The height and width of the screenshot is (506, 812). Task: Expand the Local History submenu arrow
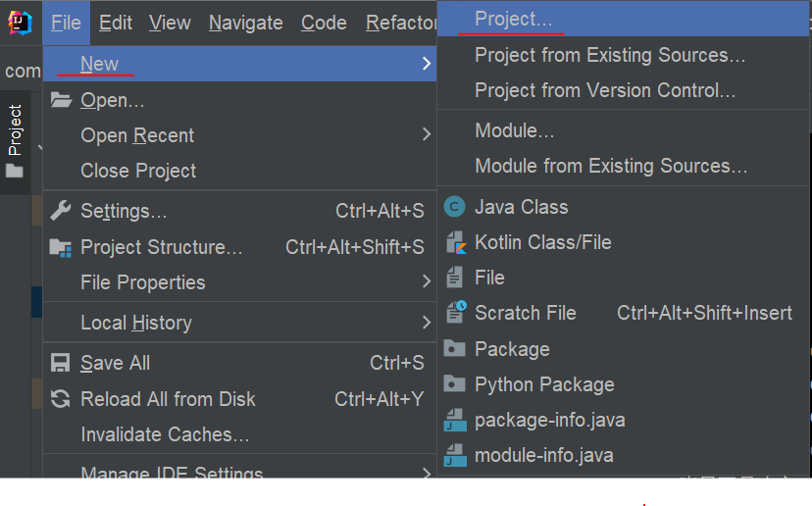pyautogui.click(x=426, y=323)
